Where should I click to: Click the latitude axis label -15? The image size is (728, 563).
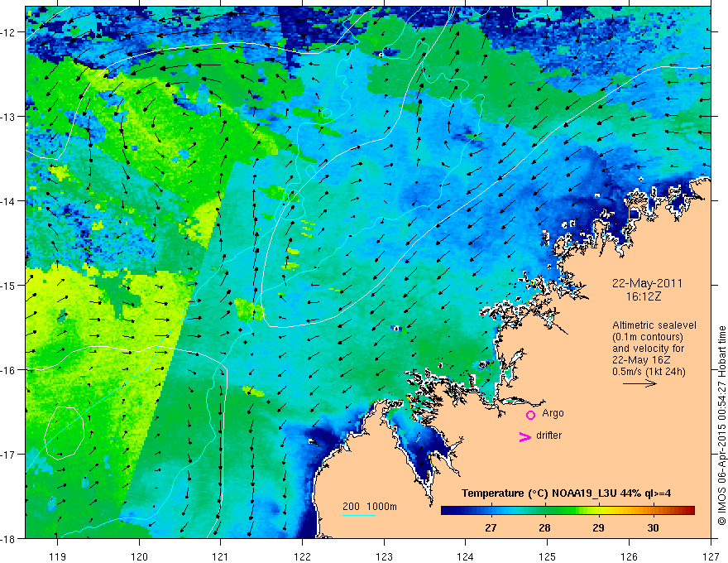tap(9, 285)
